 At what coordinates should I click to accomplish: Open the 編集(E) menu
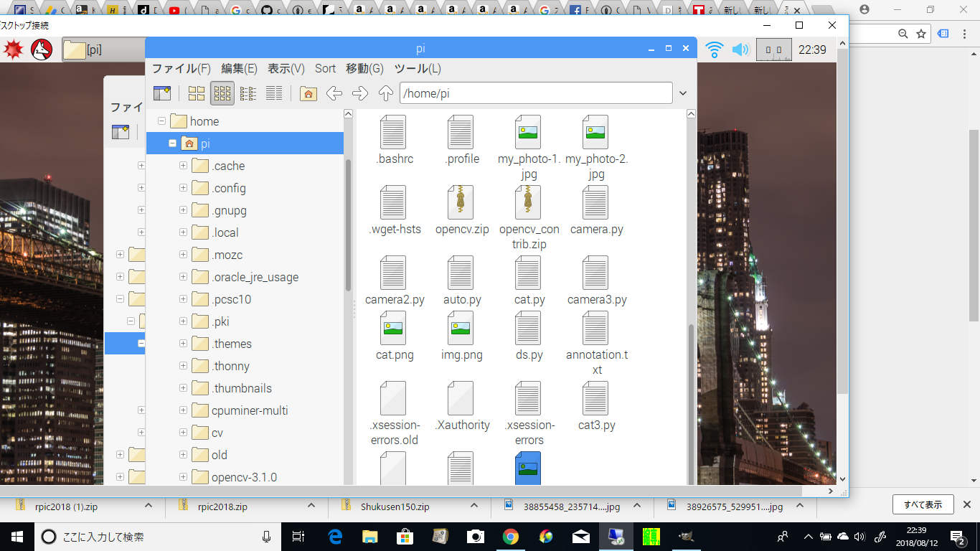[239, 68]
